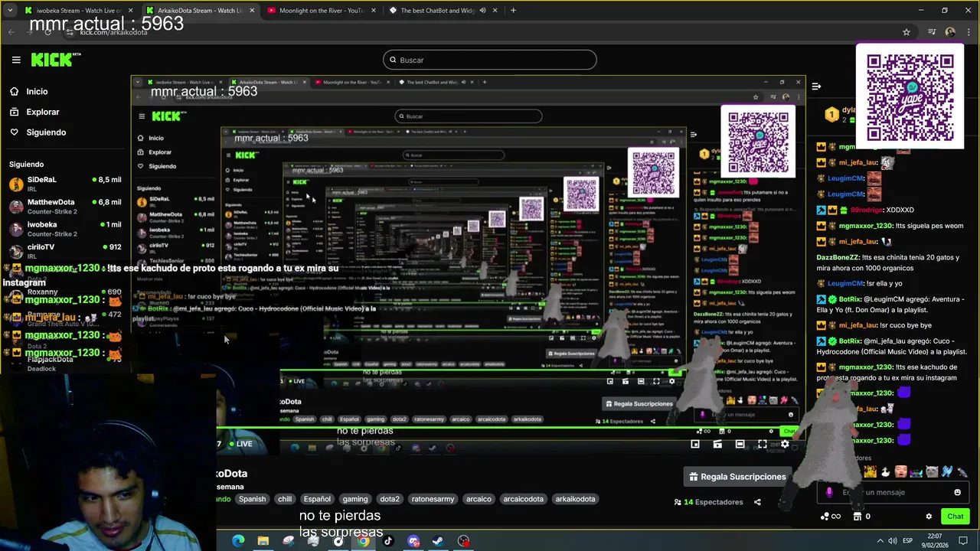Toggle mini player in main stream controls

pyautogui.click(x=694, y=444)
